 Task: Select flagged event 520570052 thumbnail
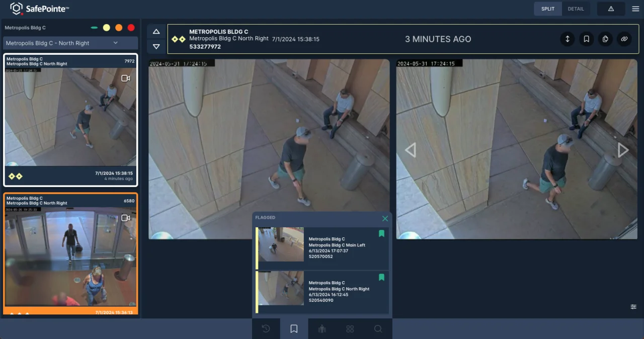tap(280, 245)
